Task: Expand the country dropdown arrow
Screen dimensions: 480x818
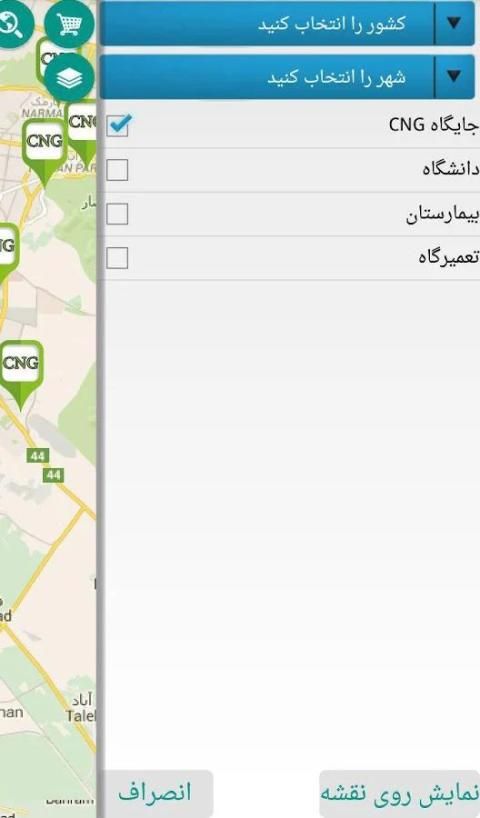Action: point(454,23)
